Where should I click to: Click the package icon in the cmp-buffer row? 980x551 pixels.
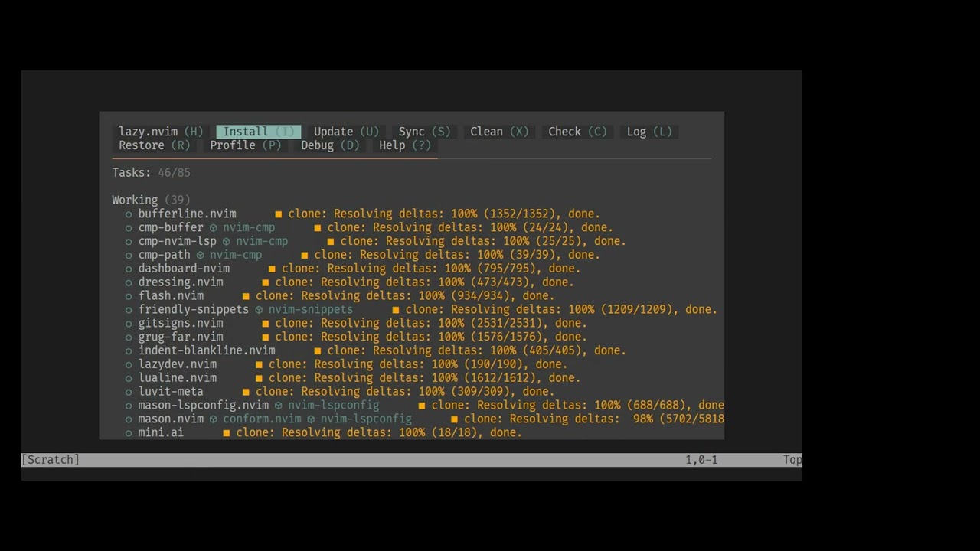point(214,228)
